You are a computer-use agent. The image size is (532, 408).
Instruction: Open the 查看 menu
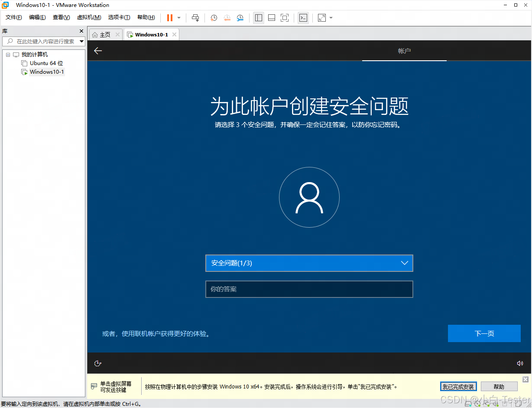click(61, 17)
